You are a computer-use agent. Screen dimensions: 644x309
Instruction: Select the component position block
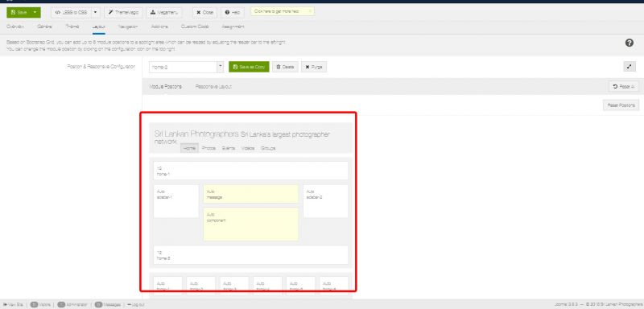(250, 225)
